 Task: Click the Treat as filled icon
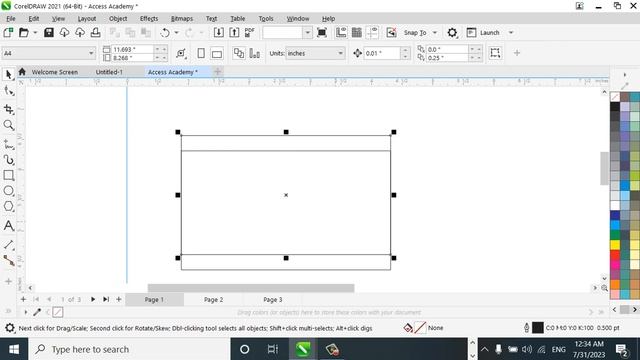click(181, 53)
